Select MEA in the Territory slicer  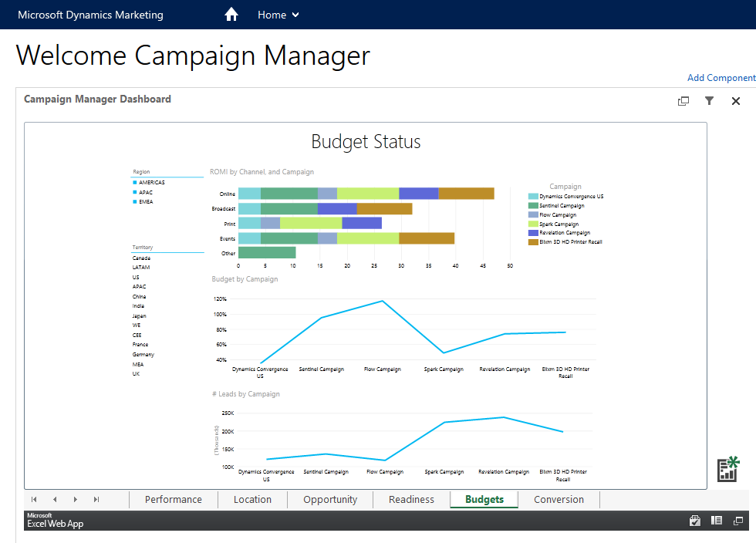[138, 364]
